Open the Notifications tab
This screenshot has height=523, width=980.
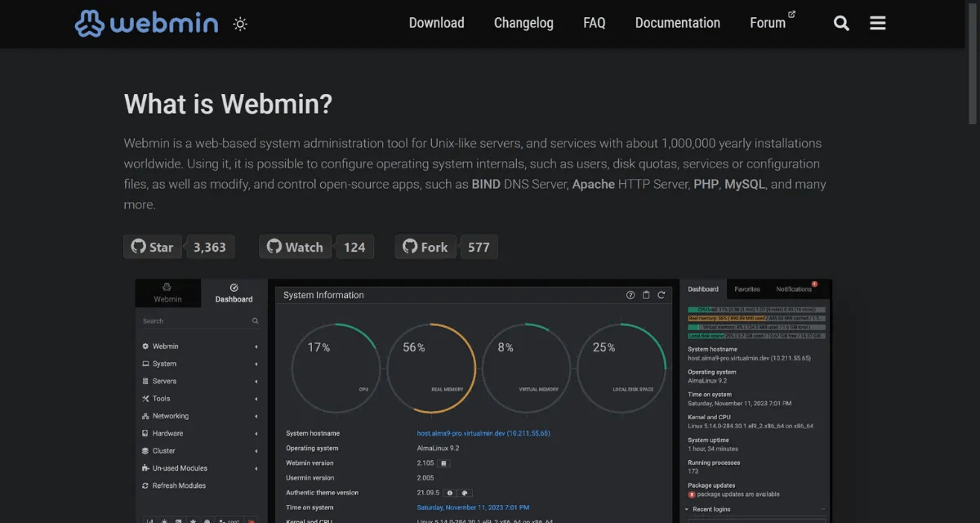pos(794,289)
